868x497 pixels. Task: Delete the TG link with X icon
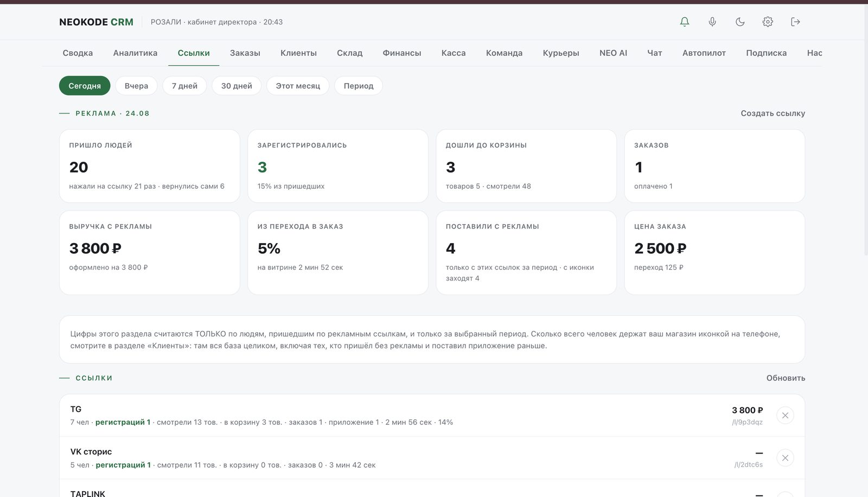[785, 415]
